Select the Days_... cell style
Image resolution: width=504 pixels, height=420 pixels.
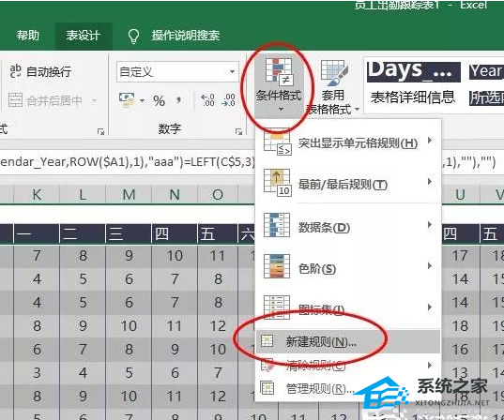coord(413,71)
